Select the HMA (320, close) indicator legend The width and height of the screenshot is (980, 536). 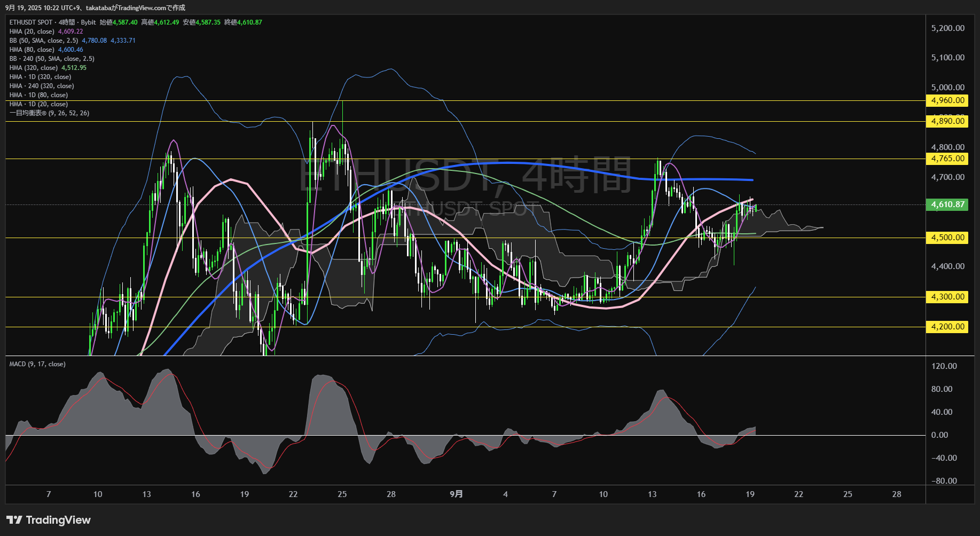[34, 68]
